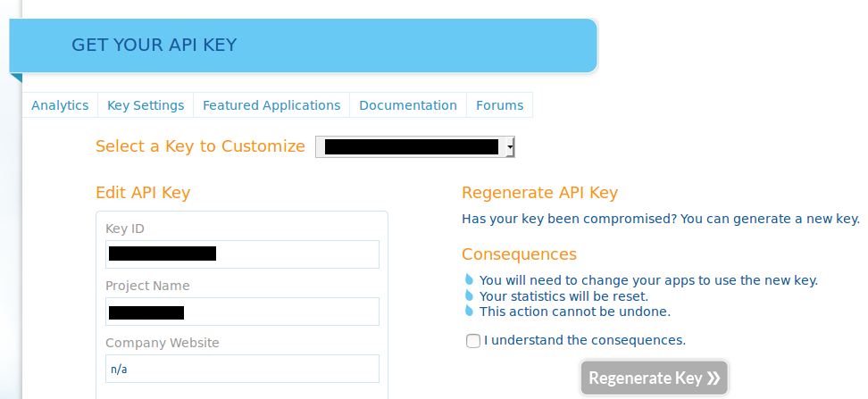Click the 'Edit API Key' heading
Image resolution: width=868 pixels, height=399 pixels.
[x=143, y=193]
